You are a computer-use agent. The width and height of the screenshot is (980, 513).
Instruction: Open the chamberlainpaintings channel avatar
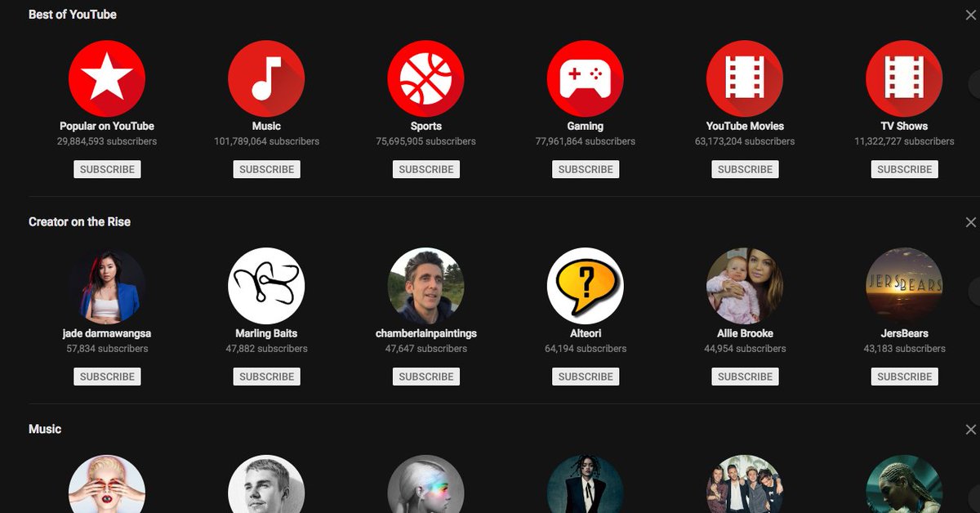tap(425, 287)
